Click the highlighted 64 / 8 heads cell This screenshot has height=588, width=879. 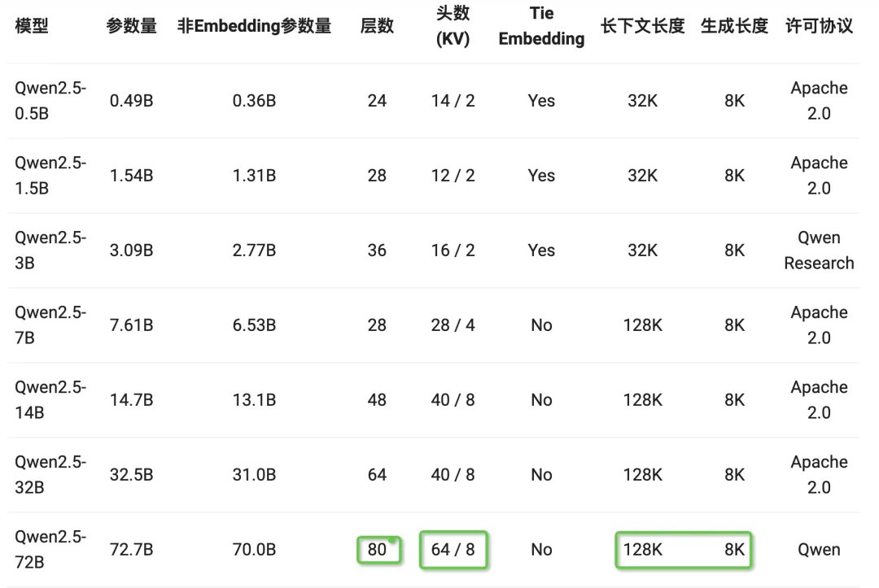click(x=453, y=550)
